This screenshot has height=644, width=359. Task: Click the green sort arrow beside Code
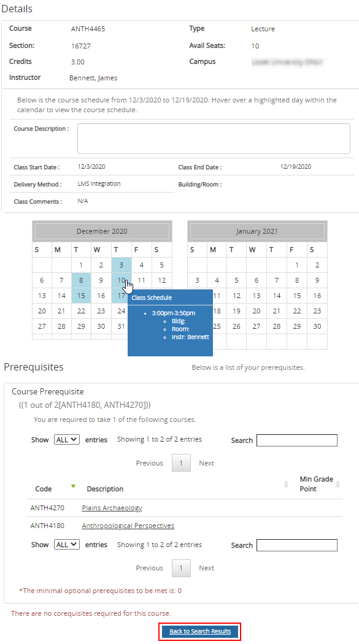[73, 486]
